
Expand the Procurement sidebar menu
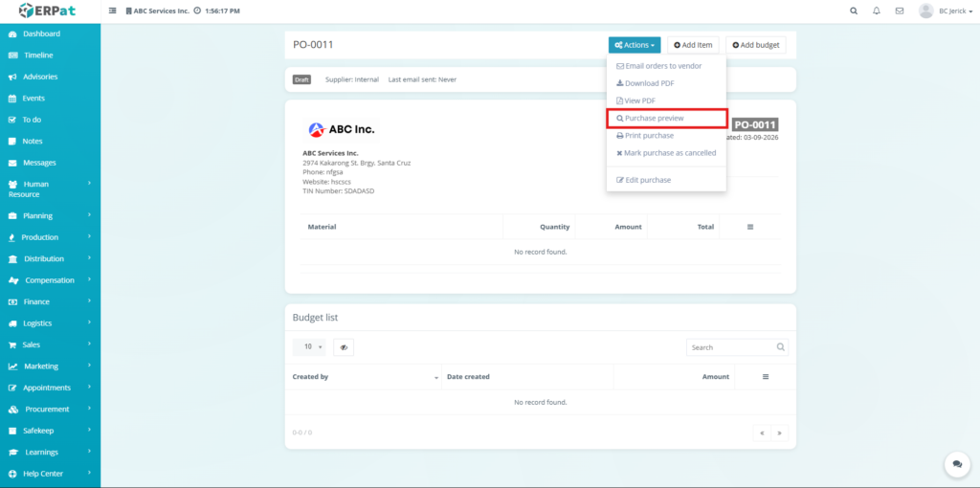click(x=50, y=409)
